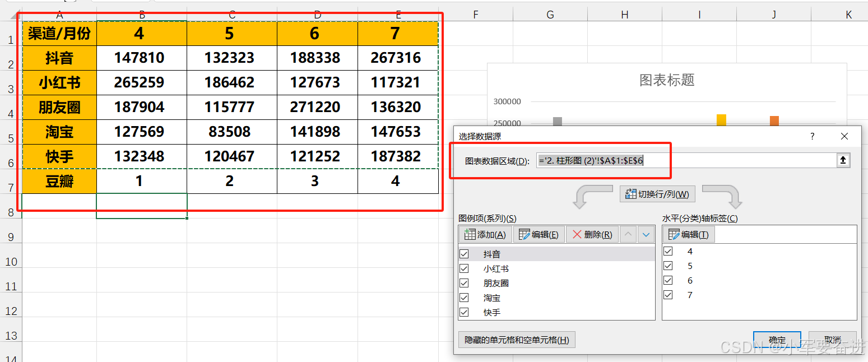Select column A header
Screen dimensions: 868x362
(59, 15)
